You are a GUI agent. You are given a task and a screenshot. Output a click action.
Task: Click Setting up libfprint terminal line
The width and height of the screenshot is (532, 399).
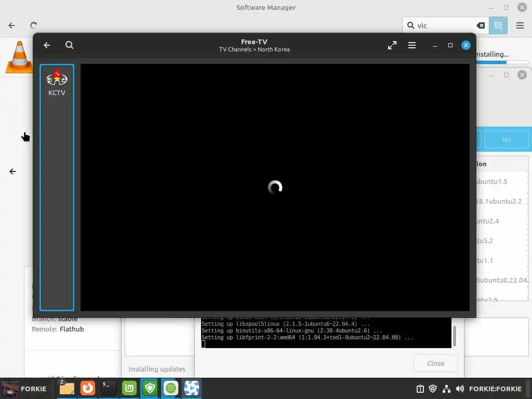307,337
